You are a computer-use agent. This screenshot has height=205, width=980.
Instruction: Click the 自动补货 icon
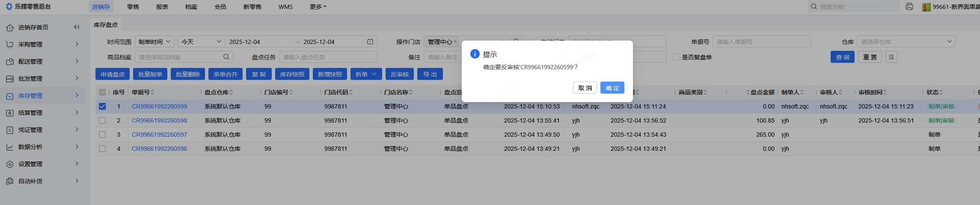point(10,181)
